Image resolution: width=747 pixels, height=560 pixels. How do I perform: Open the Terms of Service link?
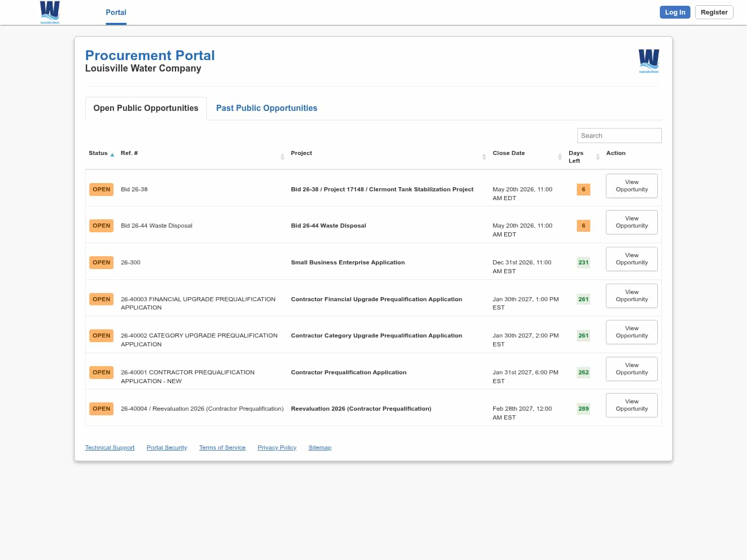click(x=222, y=447)
